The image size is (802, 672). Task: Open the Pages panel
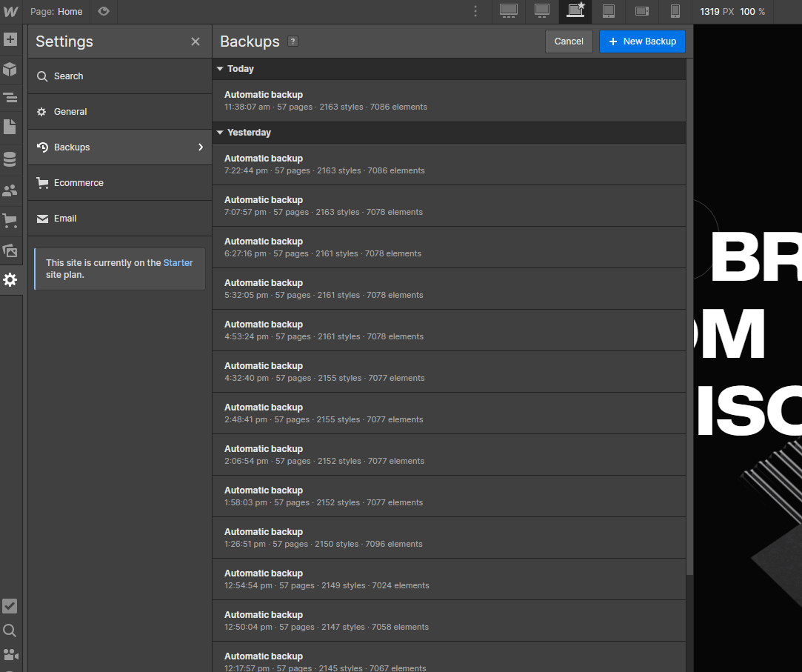tap(10, 127)
